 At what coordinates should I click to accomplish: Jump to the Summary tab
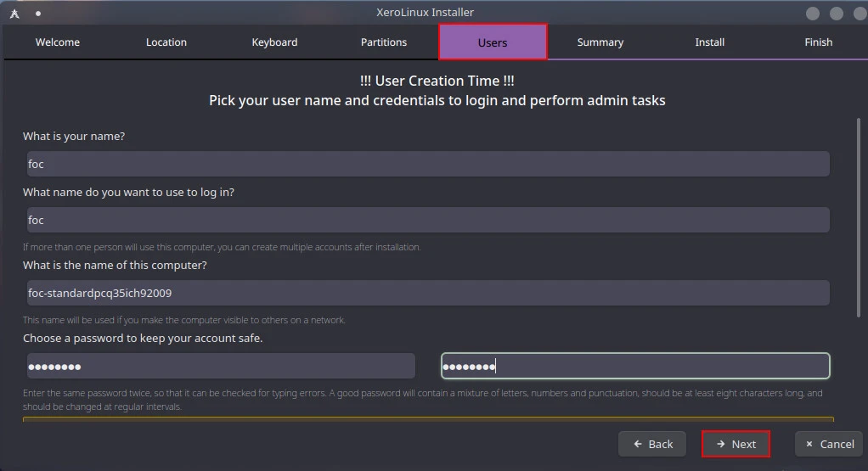600,42
